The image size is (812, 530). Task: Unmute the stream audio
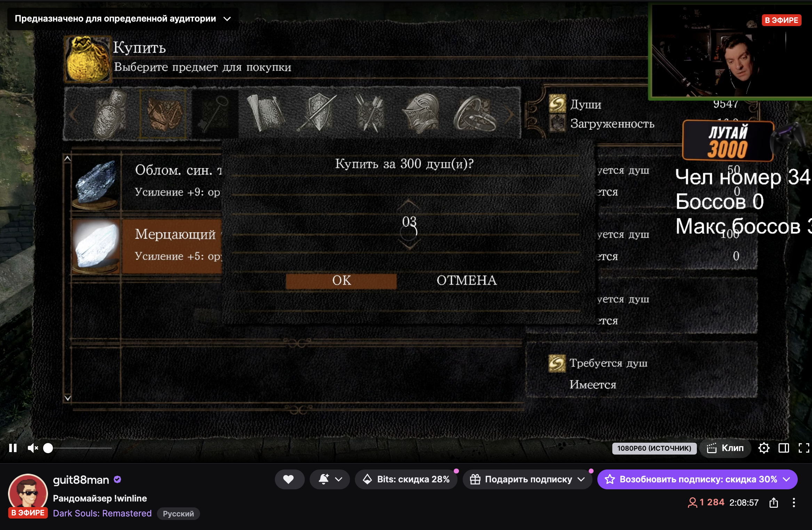click(x=33, y=448)
